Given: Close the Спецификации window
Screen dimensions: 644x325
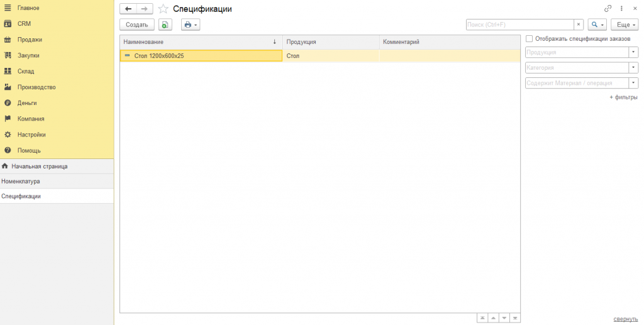Looking at the screenshot, I should click(635, 8).
